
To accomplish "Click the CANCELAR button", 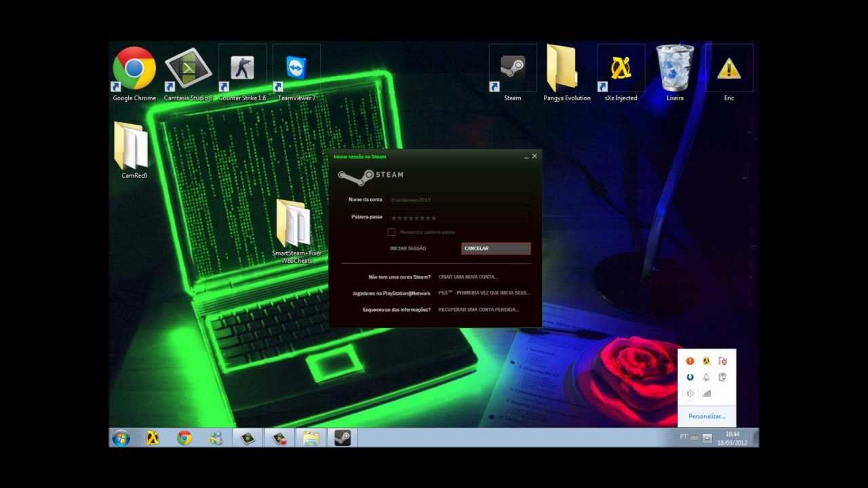I will click(x=496, y=249).
